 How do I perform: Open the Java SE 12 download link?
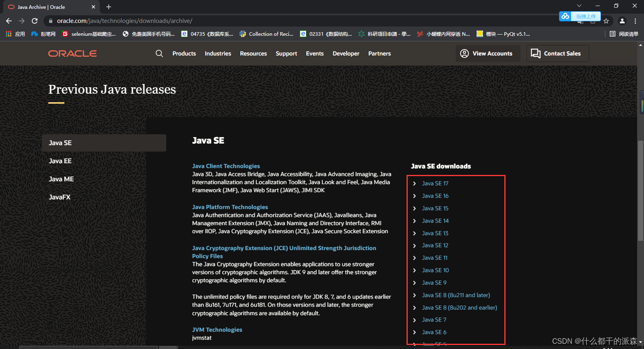click(x=435, y=245)
